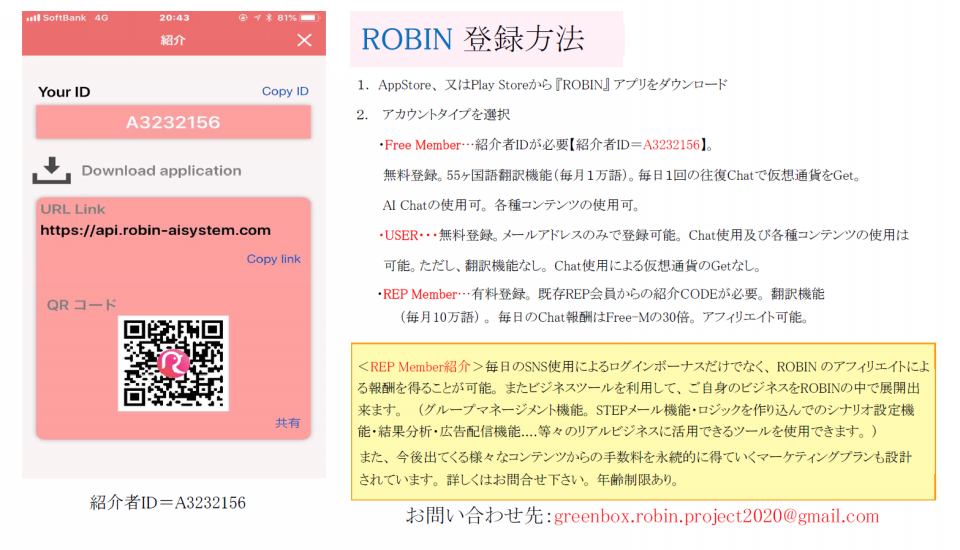Tap the Download application label

click(161, 171)
